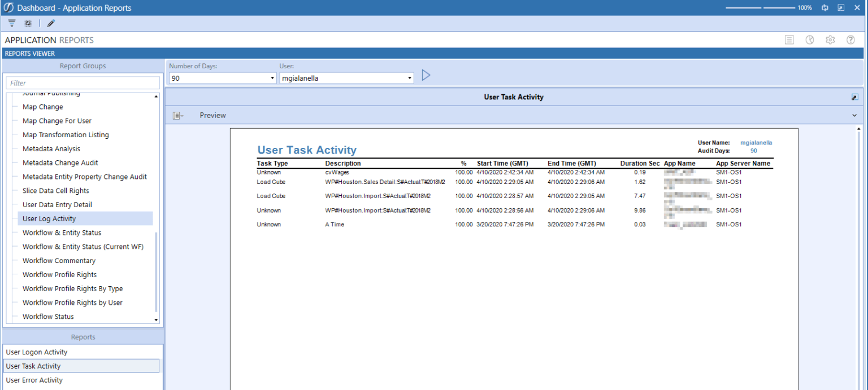Select User Error Activity report
Screen dimensions: 868x390
pyautogui.click(x=36, y=380)
